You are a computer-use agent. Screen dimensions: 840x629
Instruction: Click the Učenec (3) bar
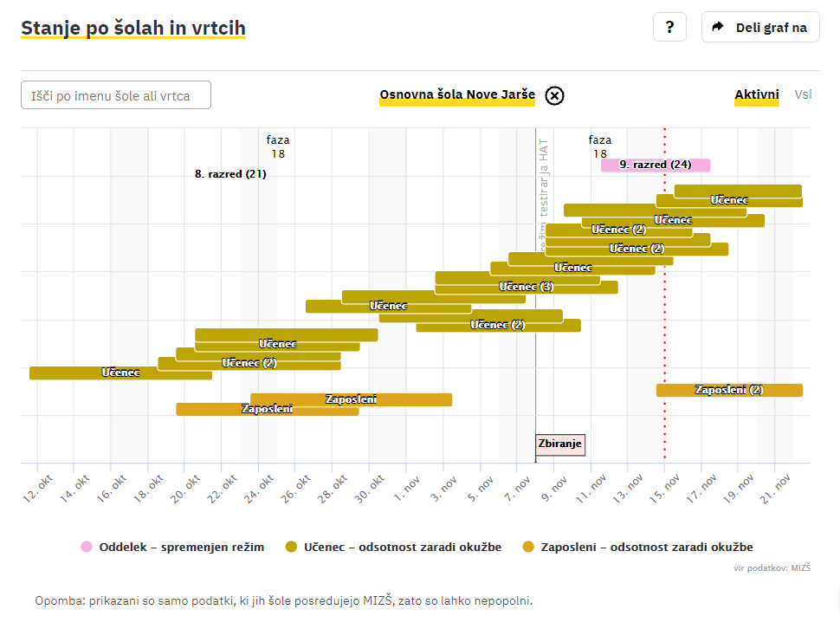click(526, 287)
